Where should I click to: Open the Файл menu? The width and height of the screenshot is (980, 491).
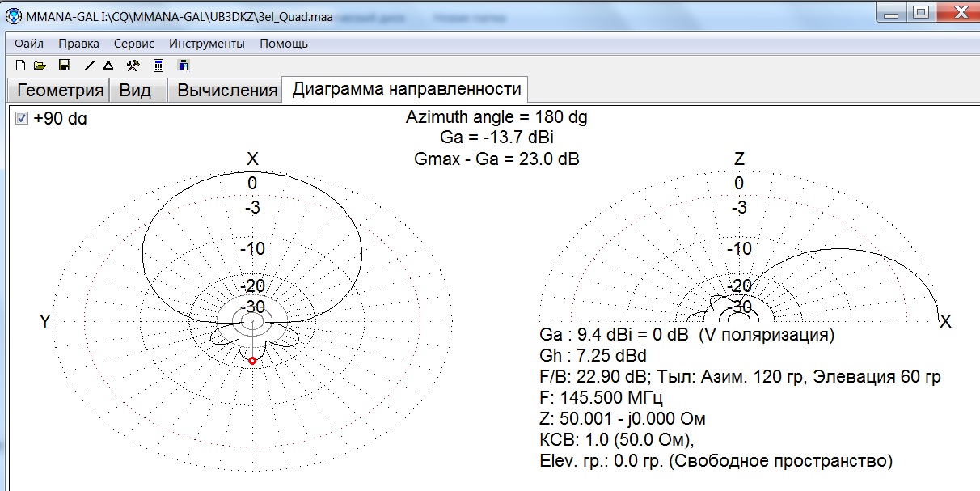tap(29, 44)
